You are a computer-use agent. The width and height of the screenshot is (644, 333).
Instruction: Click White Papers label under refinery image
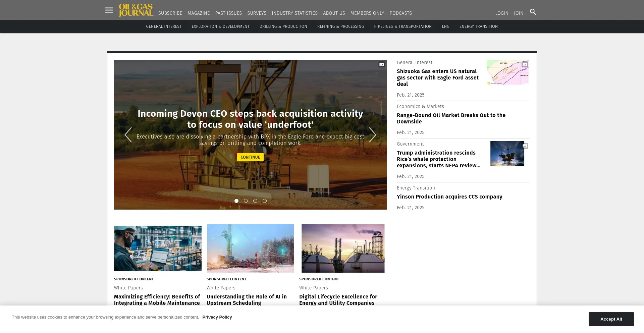click(314, 288)
